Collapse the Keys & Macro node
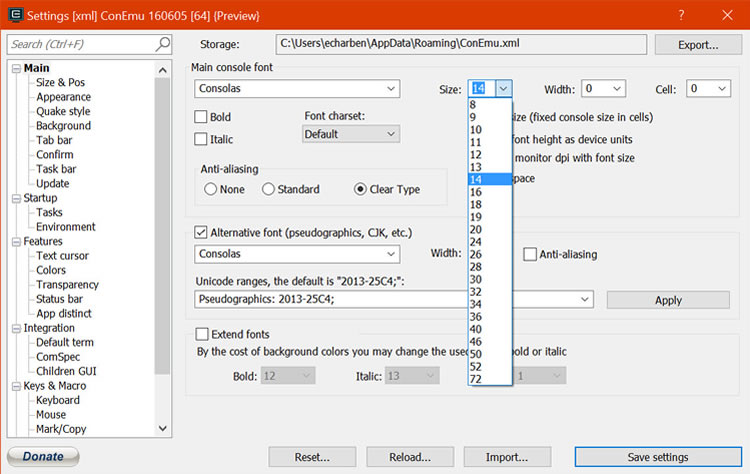Image resolution: width=750 pixels, height=474 pixels. (x=16, y=386)
